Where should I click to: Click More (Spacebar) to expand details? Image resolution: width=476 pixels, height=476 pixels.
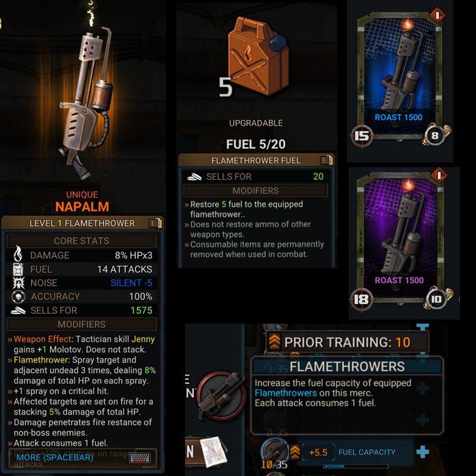[55, 457]
